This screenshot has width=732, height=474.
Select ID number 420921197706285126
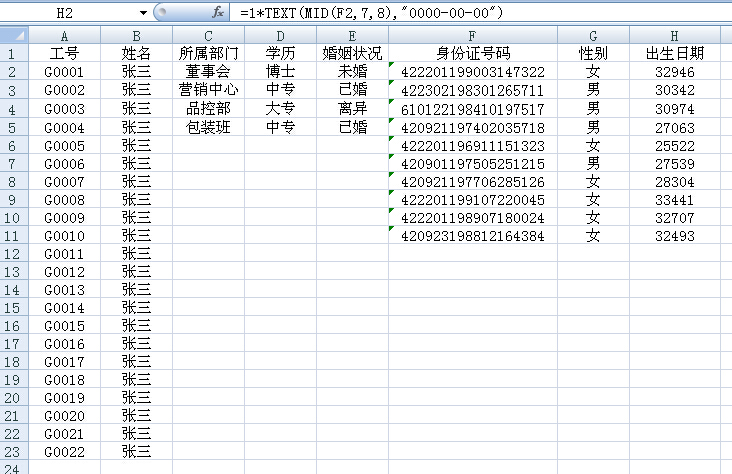tap(472, 182)
